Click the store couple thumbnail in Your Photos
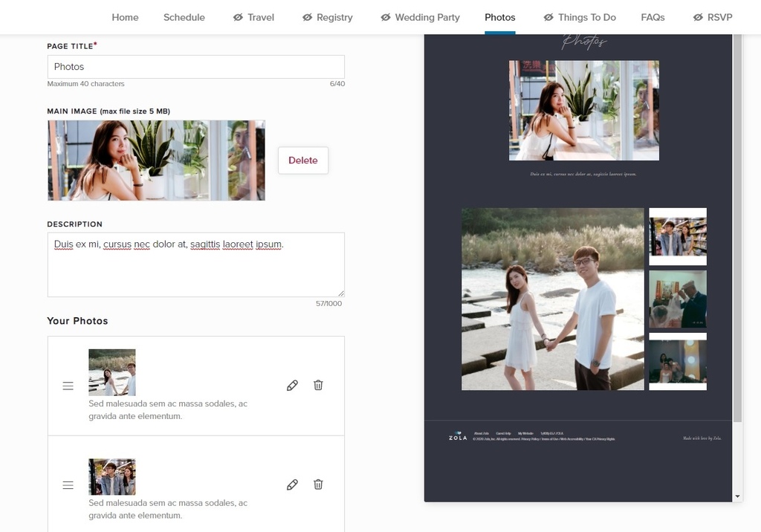The height and width of the screenshot is (532, 761). click(112, 477)
